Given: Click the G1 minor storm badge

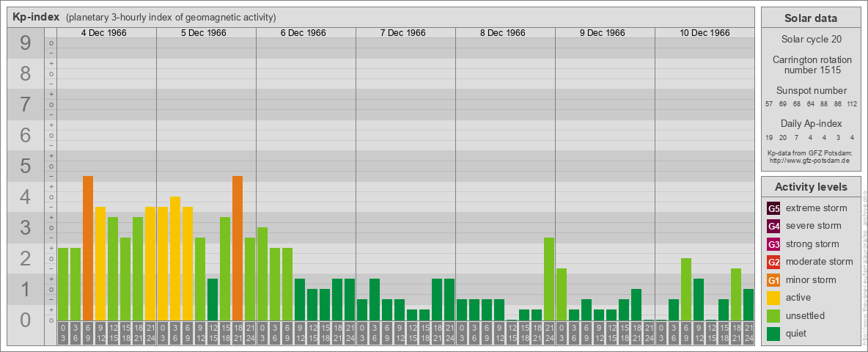Looking at the screenshot, I should [x=773, y=280].
